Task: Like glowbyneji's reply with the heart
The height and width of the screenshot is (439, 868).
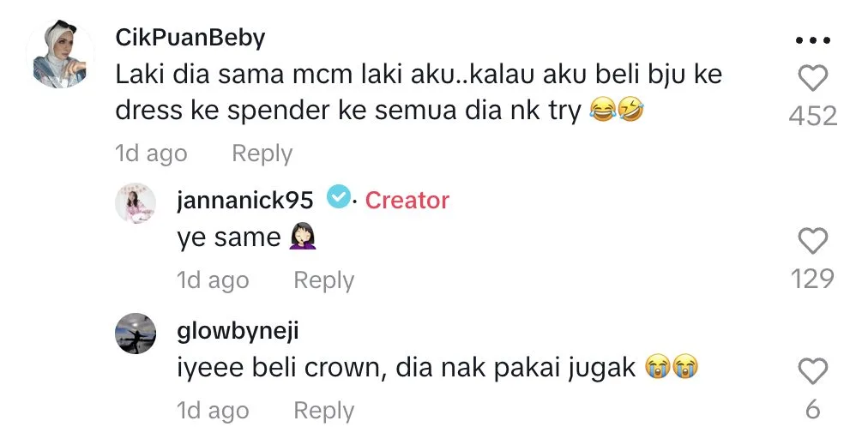Action: pos(812,372)
